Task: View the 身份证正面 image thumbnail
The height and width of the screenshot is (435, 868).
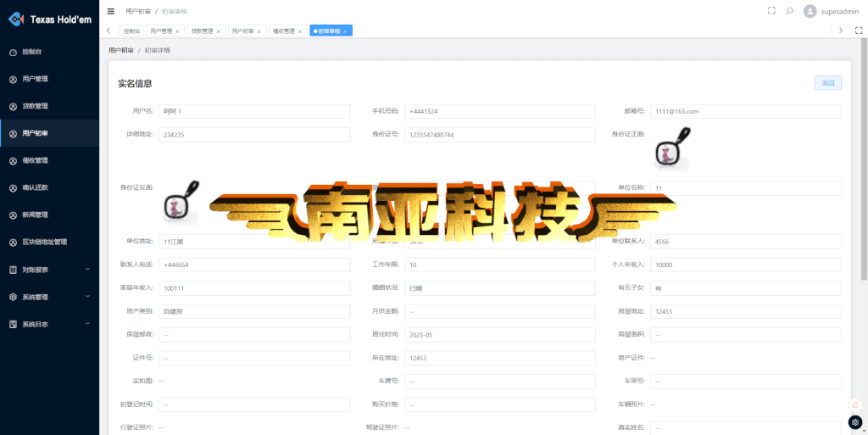Action: pos(672,148)
